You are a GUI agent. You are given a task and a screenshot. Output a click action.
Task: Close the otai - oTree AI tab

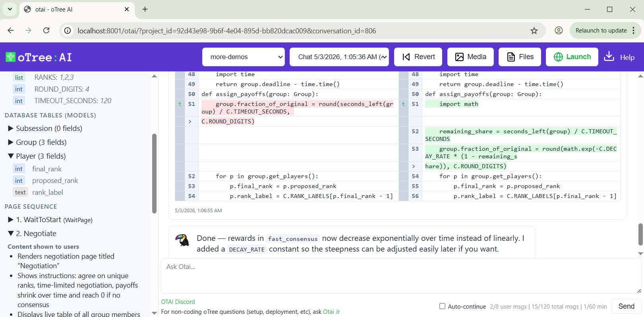pyautogui.click(x=127, y=9)
